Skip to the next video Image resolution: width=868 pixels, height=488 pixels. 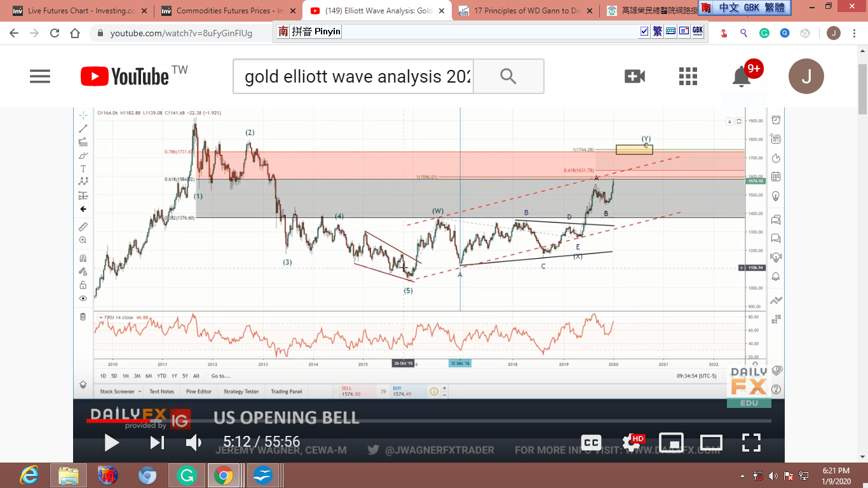tap(157, 442)
